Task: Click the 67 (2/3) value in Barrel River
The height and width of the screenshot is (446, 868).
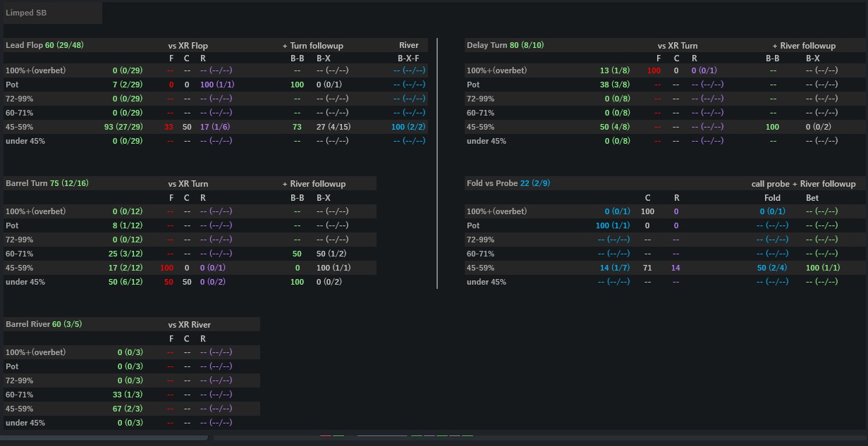Action: click(x=128, y=409)
